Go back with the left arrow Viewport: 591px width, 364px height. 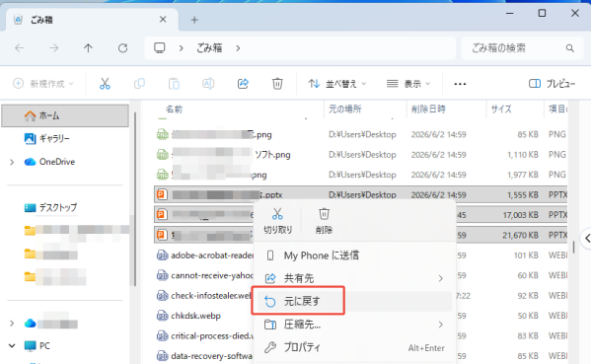tap(19, 48)
